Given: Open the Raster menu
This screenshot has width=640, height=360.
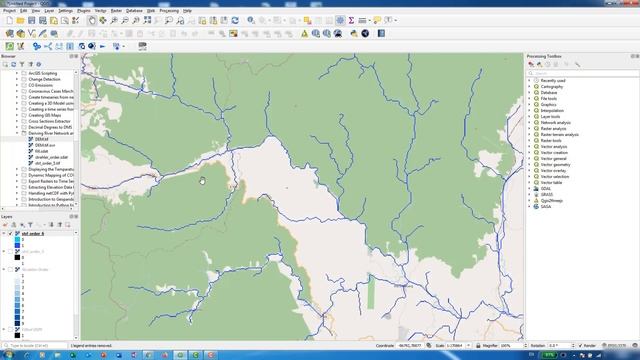Looking at the screenshot, I should (x=116, y=11).
